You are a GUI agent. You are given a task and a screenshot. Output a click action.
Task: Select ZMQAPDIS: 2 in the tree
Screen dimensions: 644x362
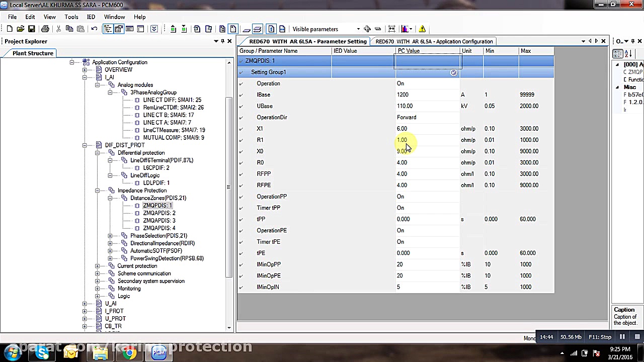[159, 213]
